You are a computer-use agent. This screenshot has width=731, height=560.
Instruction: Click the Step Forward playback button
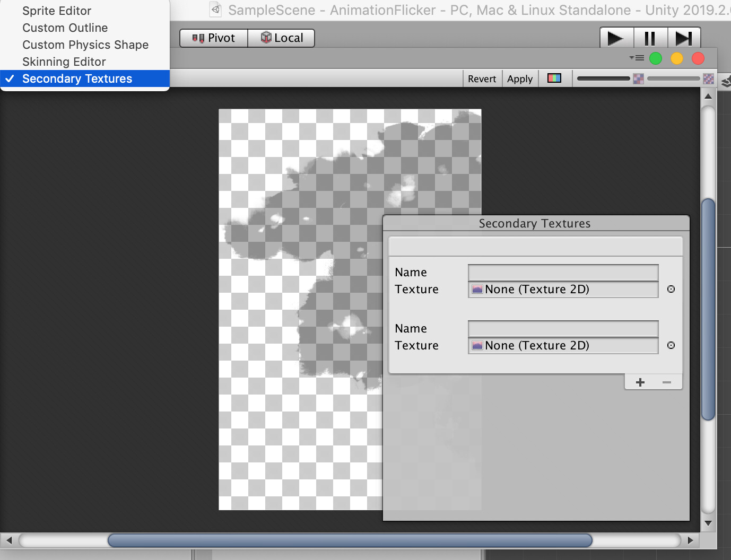pos(684,38)
